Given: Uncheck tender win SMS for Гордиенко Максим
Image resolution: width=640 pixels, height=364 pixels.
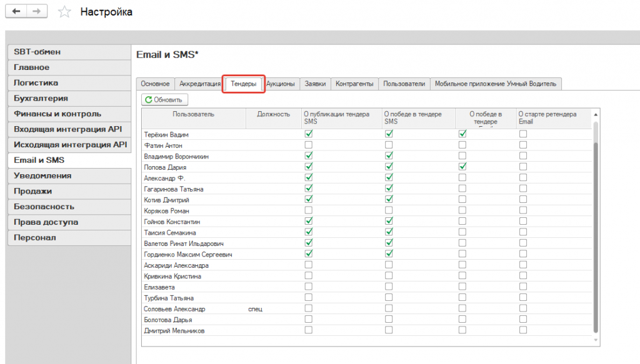Looking at the screenshot, I should click(389, 253).
